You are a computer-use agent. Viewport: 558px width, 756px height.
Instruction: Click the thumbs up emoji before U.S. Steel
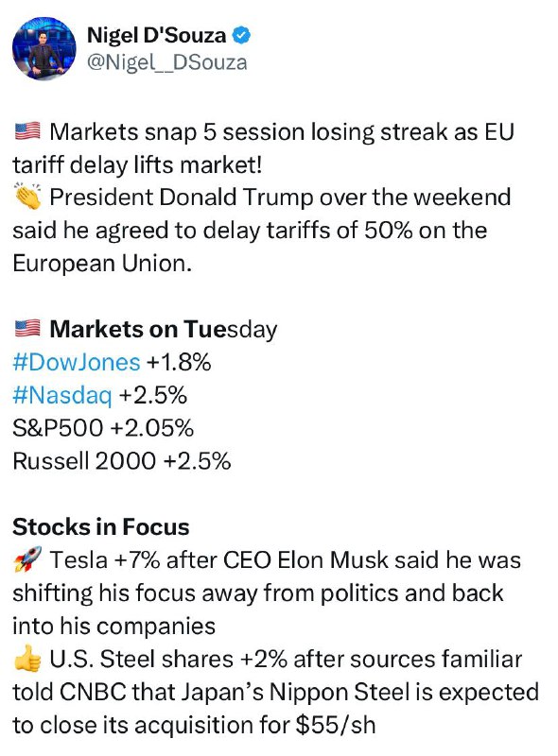[27, 658]
